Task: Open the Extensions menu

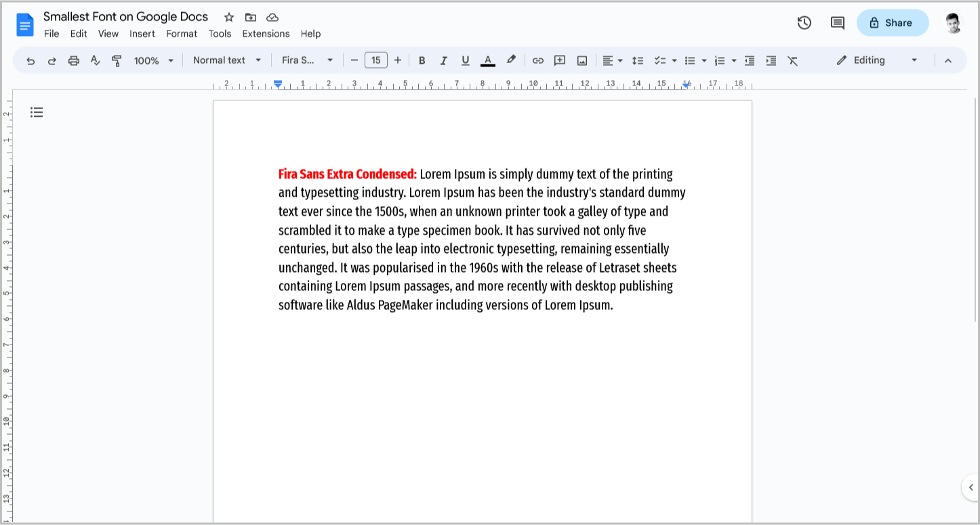Action: (x=266, y=34)
